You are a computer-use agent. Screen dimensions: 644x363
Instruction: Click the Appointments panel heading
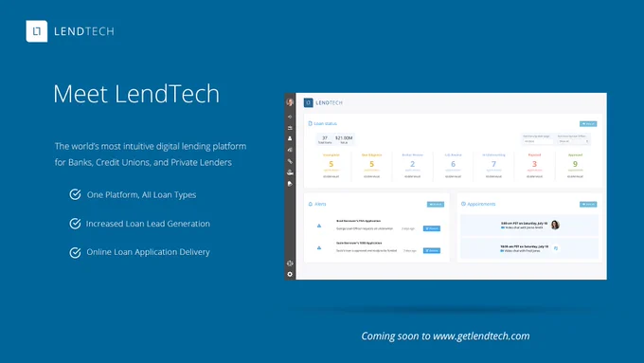coord(481,204)
